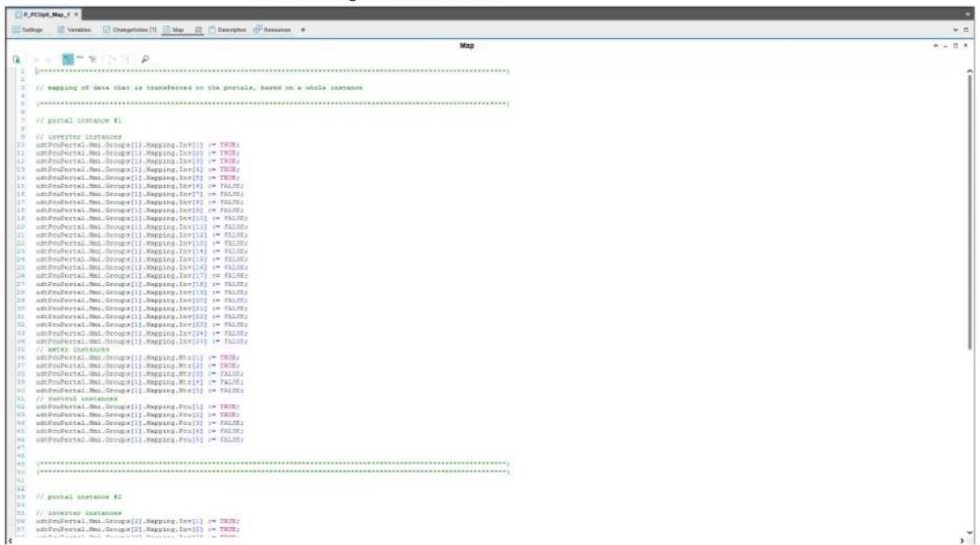The height and width of the screenshot is (545, 980).
Task: Click the Mapping.Inv[17] := FALSE line
Action: (142, 275)
